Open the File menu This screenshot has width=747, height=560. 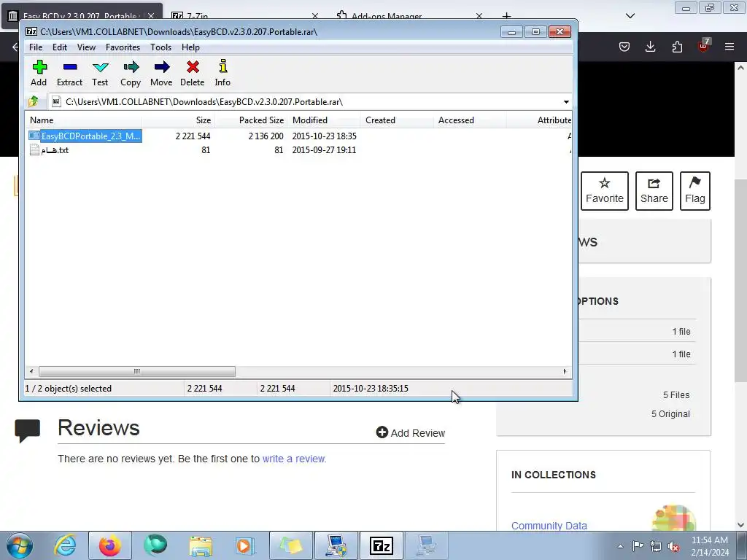[36, 47]
